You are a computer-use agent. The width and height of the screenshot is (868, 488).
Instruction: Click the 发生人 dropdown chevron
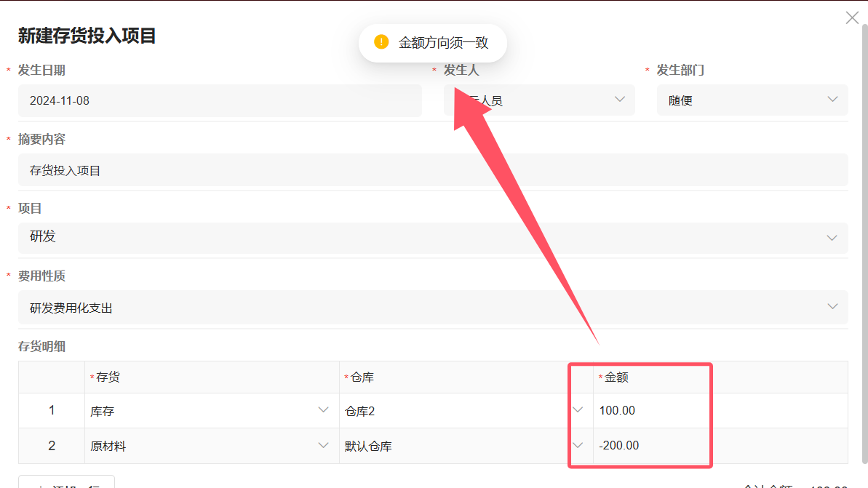pyautogui.click(x=620, y=100)
